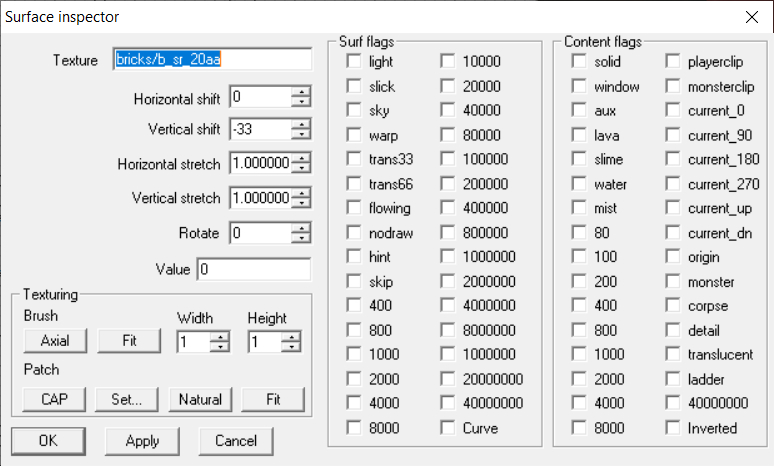
Task: Raise texture Width with up spinner
Action: pyautogui.click(x=220, y=336)
